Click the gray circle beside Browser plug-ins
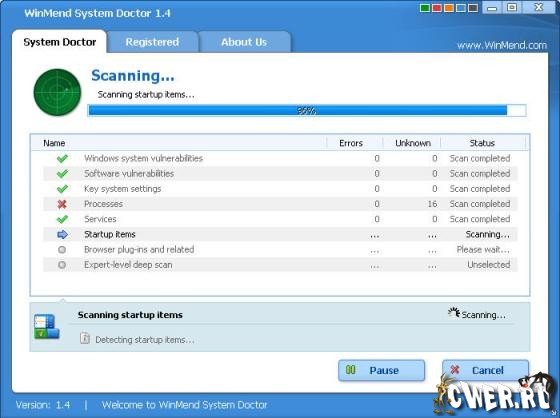This screenshot has width=560, height=418. (x=62, y=249)
